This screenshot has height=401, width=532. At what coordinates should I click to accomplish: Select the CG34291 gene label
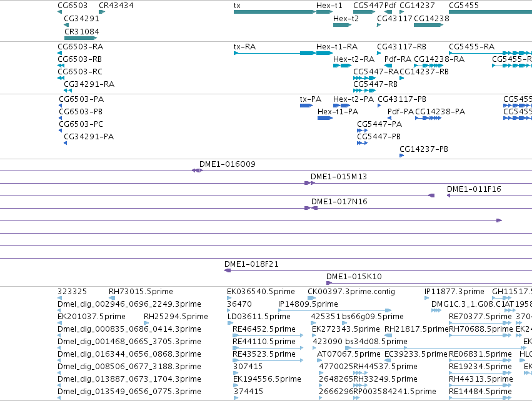coord(81,18)
